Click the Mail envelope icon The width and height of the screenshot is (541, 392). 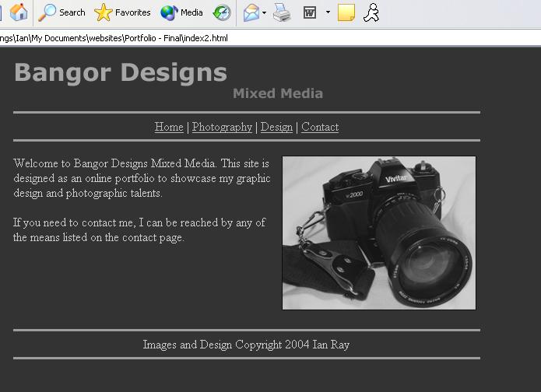(x=251, y=12)
